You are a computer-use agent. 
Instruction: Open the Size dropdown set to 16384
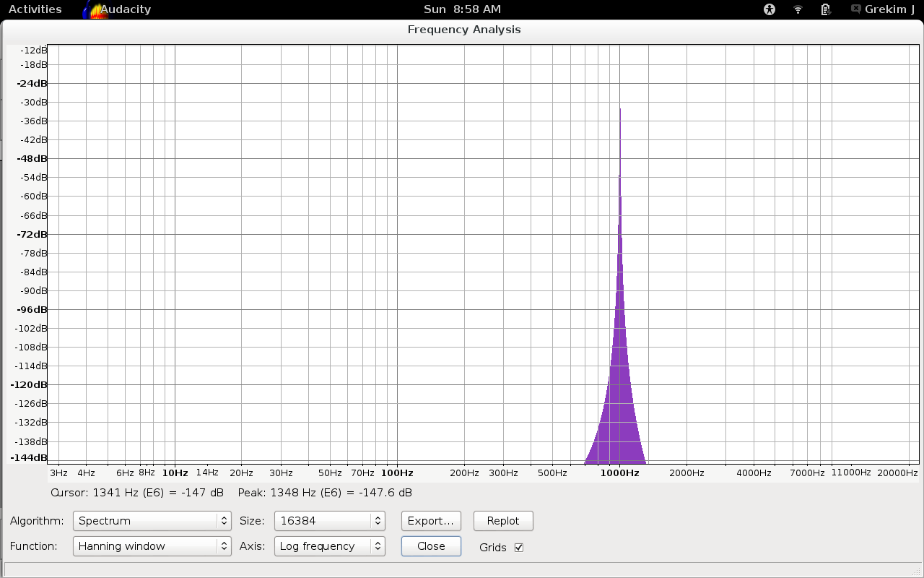(329, 521)
